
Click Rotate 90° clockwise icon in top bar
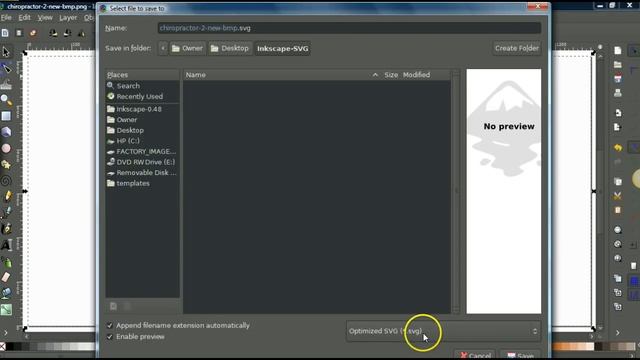67,33
